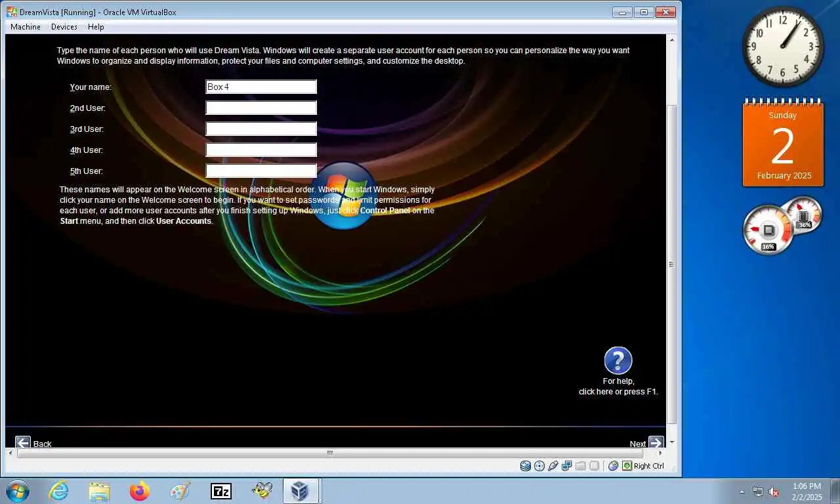This screenshot has height=504, width=840.
Task: Click the CPU meter gadget
Action: tap(768, 230)
